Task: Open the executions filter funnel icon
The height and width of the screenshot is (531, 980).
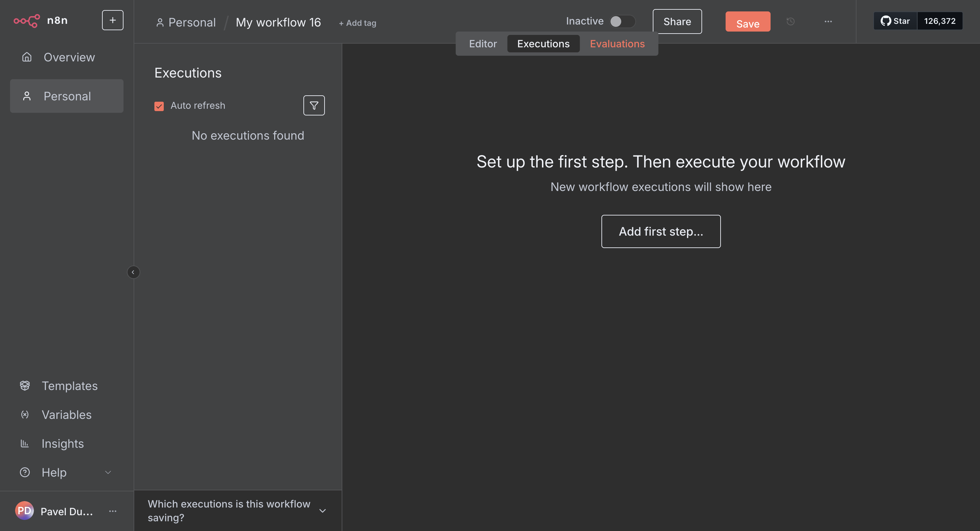Action: click(x=314, y=105)
